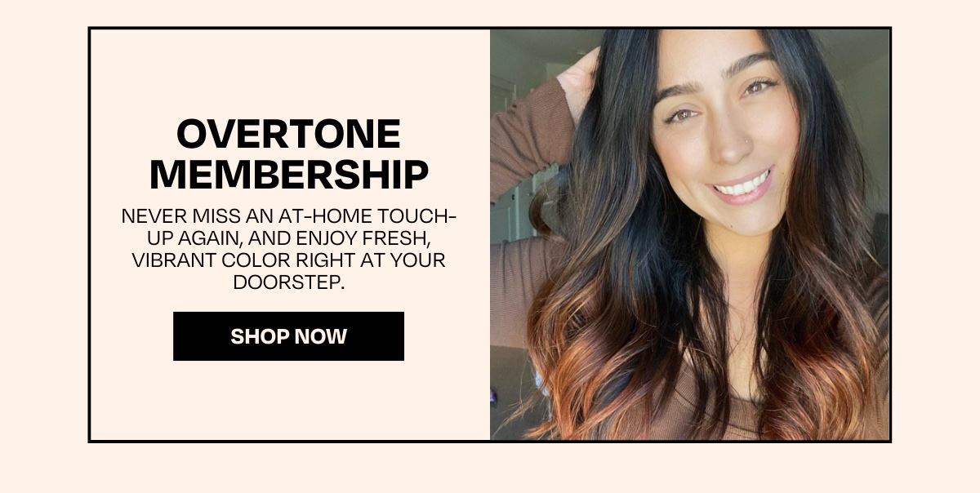Tap the word SHOP on the black button
This screenshot has height=493, width=980.
[x=256, y=336]
